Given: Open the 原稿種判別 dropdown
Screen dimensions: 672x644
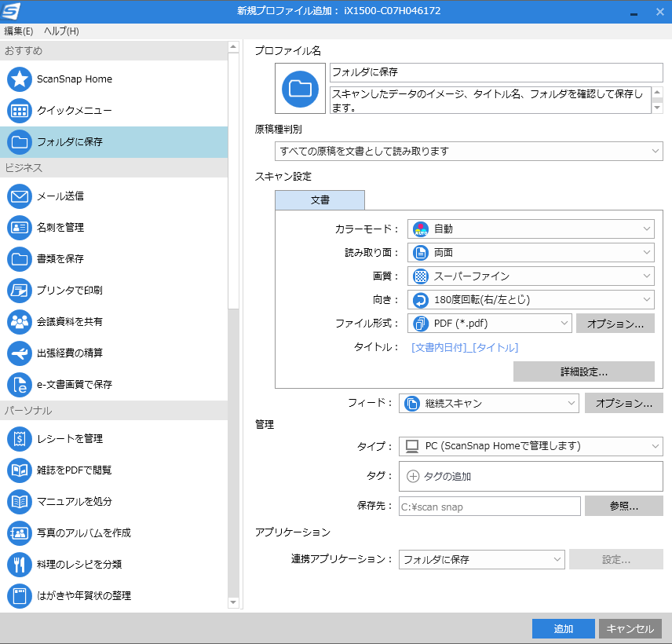Looking at the screenshot, I should pos(469,152).
